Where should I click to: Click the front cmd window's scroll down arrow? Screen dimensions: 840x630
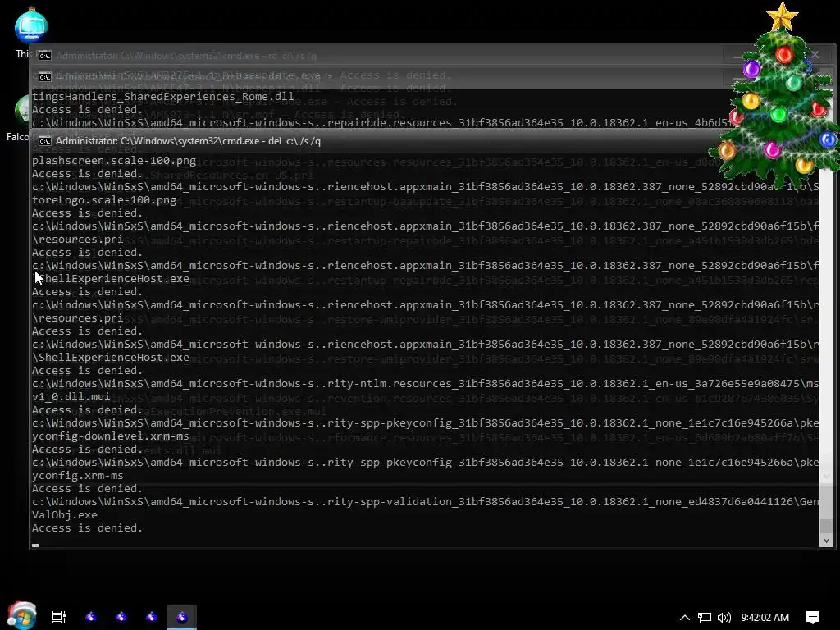click(x=826, y=541)
